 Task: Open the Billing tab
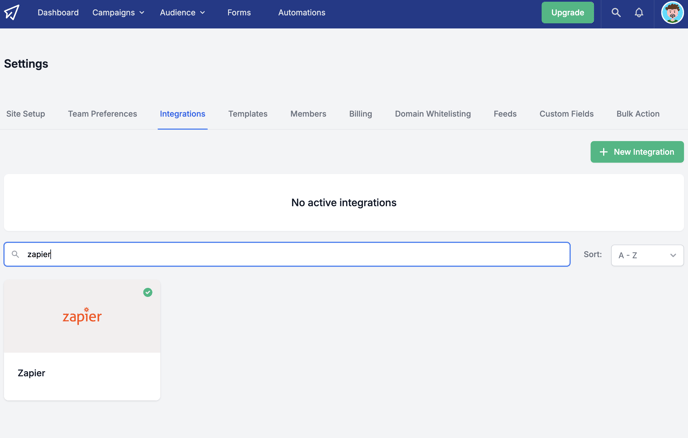[x=361, y=114]
